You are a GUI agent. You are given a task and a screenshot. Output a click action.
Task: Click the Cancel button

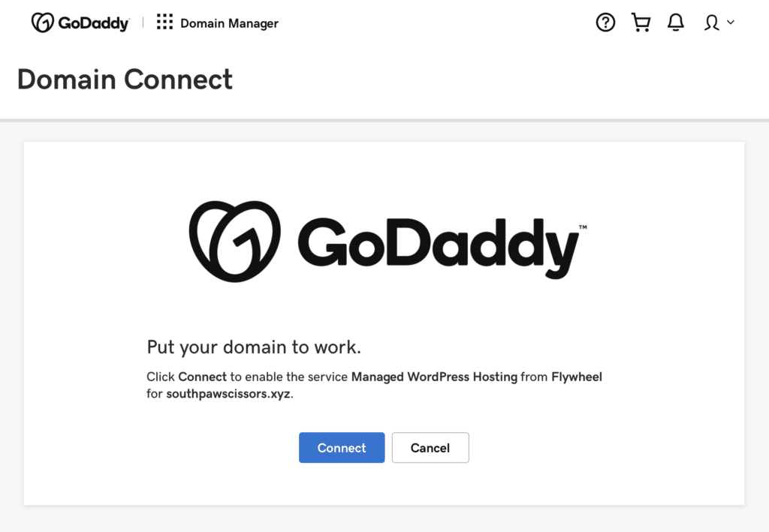(430, 447)
